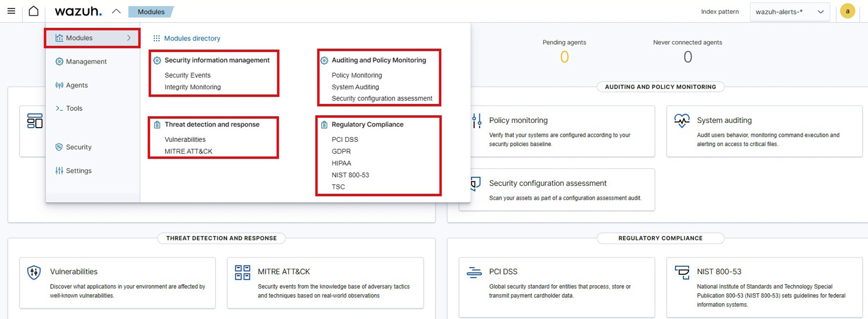Open the NIST 800-53 card
868x319 pixels.
(764, 287)
